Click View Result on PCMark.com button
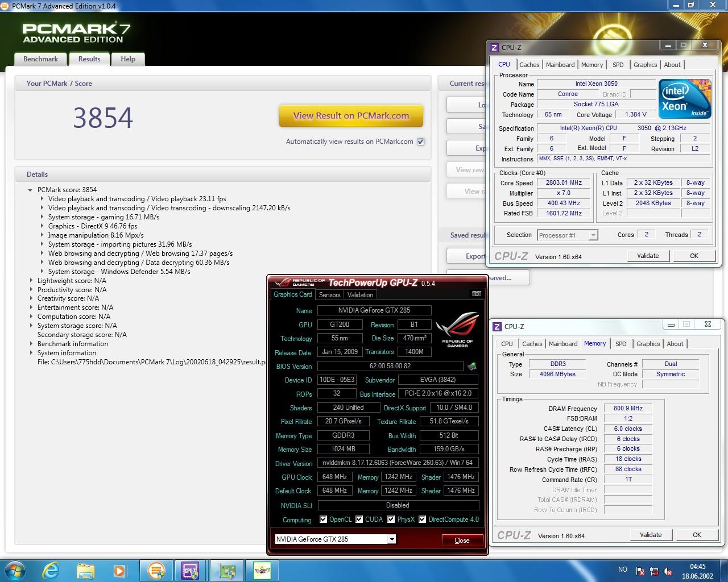The image size is (728, 582). [x=351, y=116]
